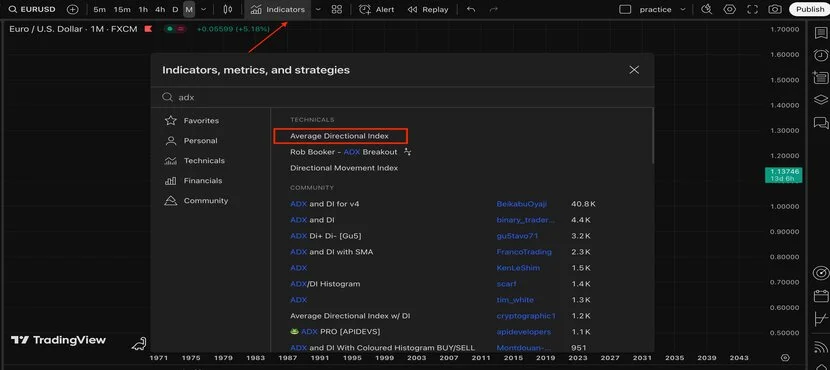
Task: Focus the adx search field
Action: click(x=402, y=97)
